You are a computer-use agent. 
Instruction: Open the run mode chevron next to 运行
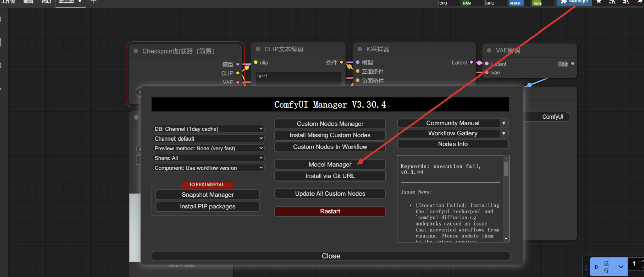coord(621,267)
